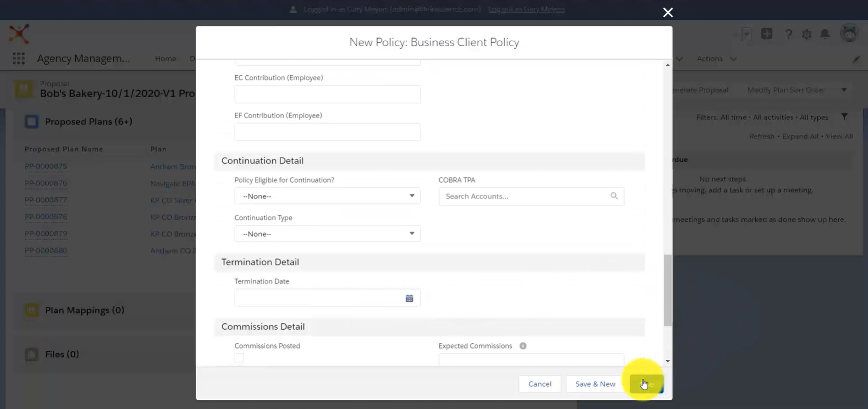
Task: Click the Commissions Detail section header
Action: [429, 327]
